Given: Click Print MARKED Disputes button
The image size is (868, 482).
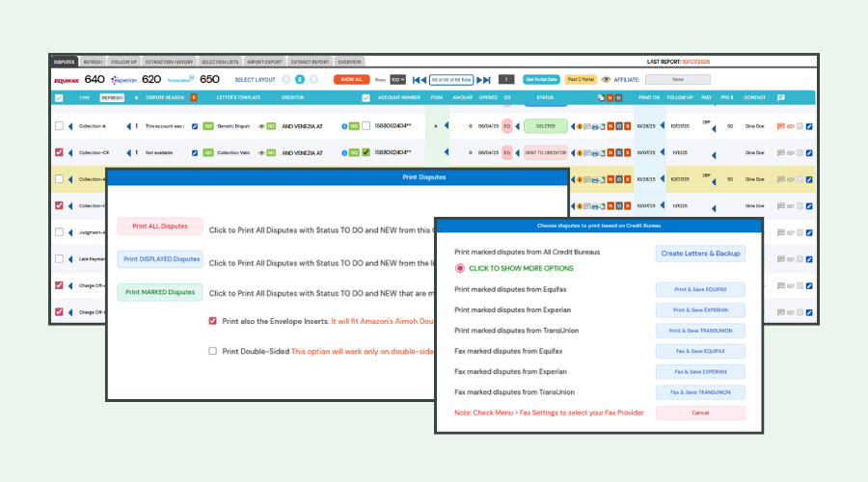Looking at the screenshot, I should tap(160, 292).
